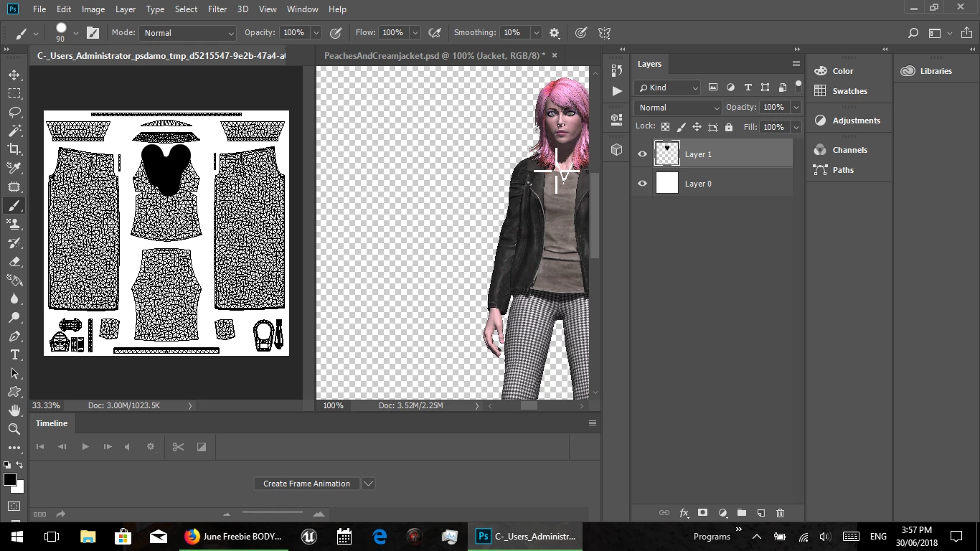The image size is (980, 551).
Task: Toggle lock all for layer
Action: 729,127
